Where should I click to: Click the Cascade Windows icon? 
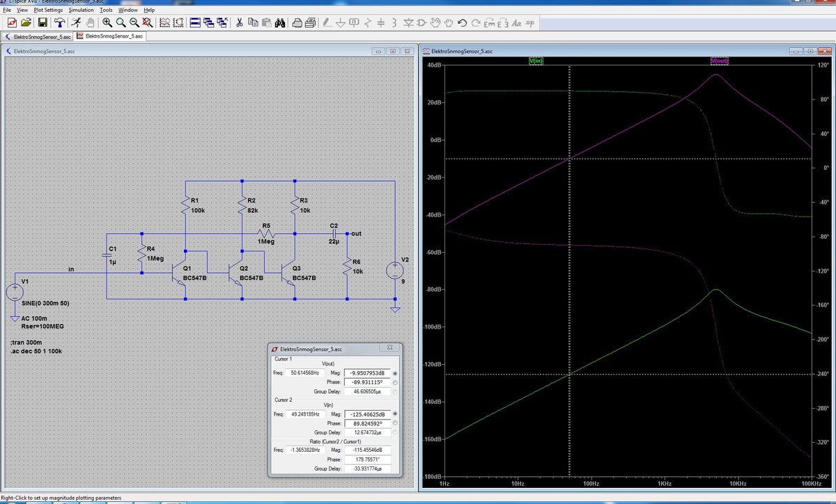pos(209,22)
